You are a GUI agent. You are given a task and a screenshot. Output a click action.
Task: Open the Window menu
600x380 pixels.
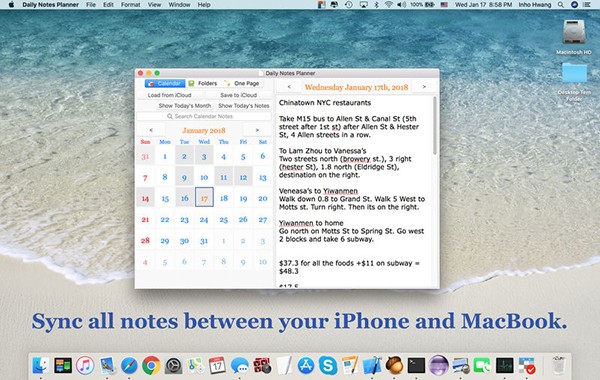pos(179,5)
